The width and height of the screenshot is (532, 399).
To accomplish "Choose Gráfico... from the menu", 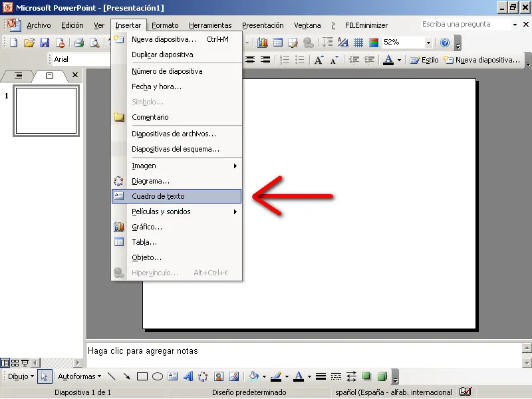I will pos(176,227).
